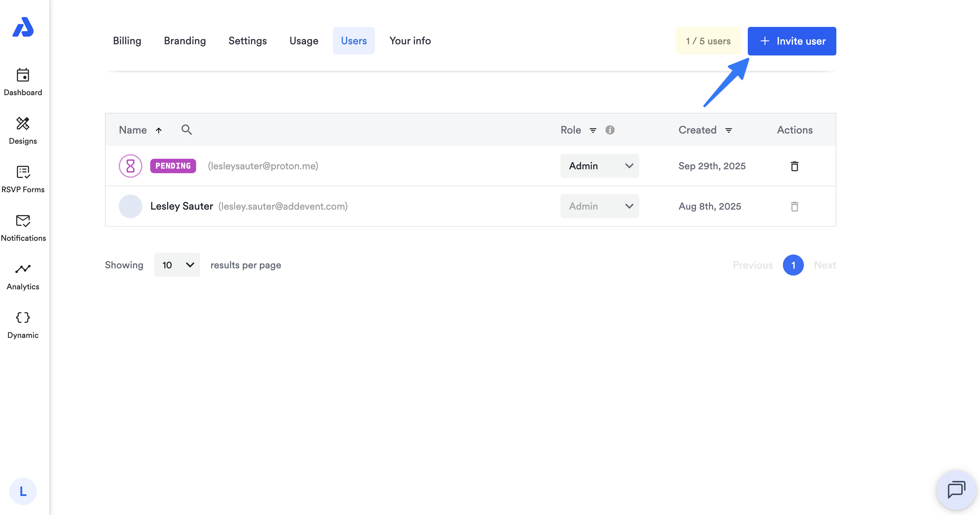Go to the Next page

pyautogui.click(x=825, y=265)
